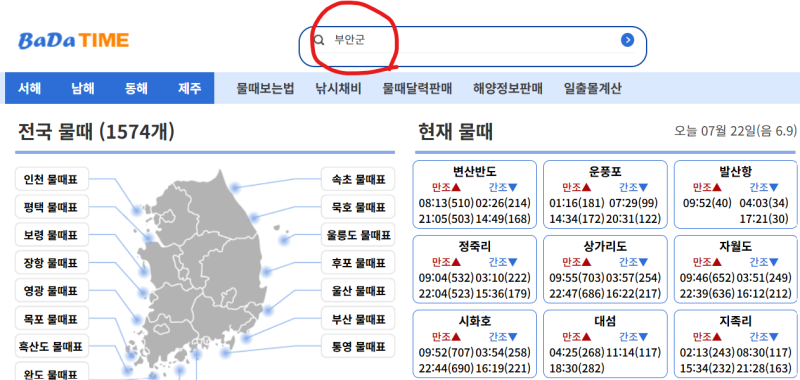Select the 자월도 tide card
Image resolution: width=800 pixels, height=380 pixels.
tap(736, 269)
